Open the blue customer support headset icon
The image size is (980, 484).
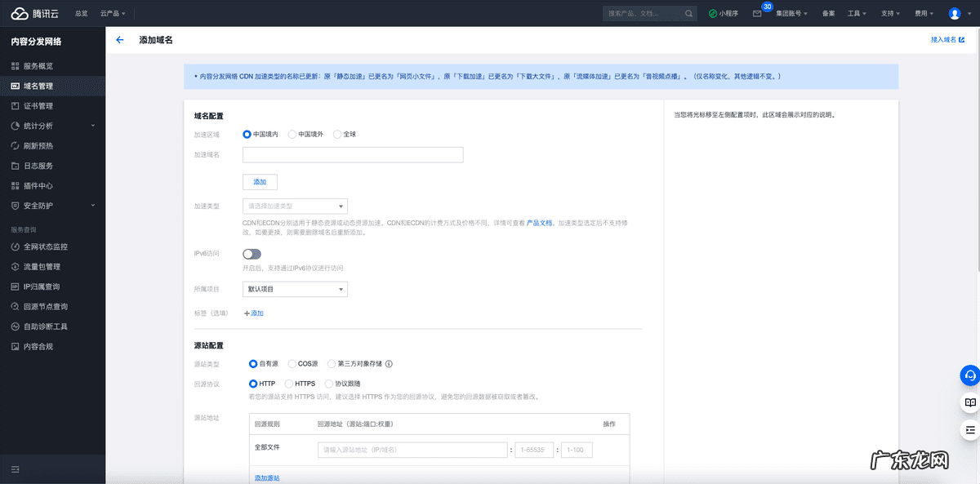tap(969, 375)
